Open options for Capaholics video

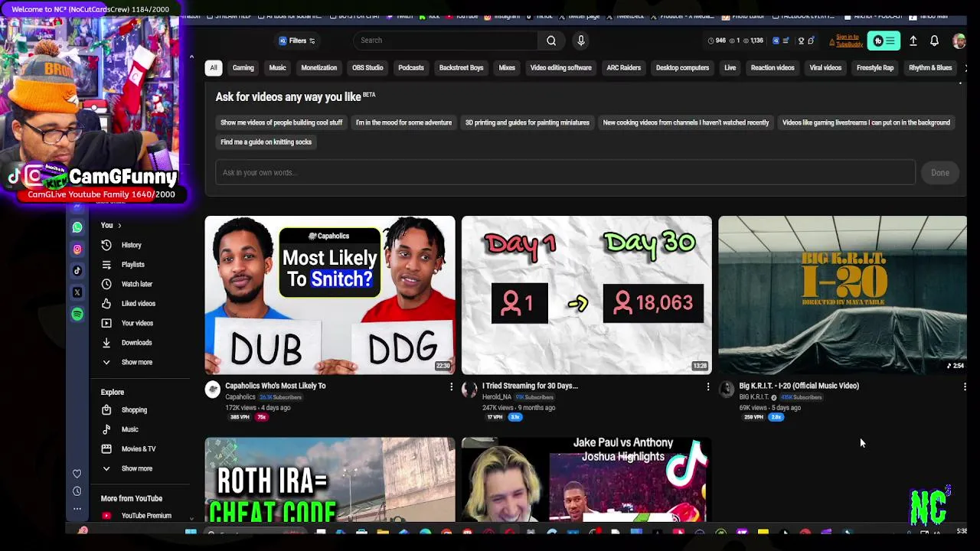451,387
